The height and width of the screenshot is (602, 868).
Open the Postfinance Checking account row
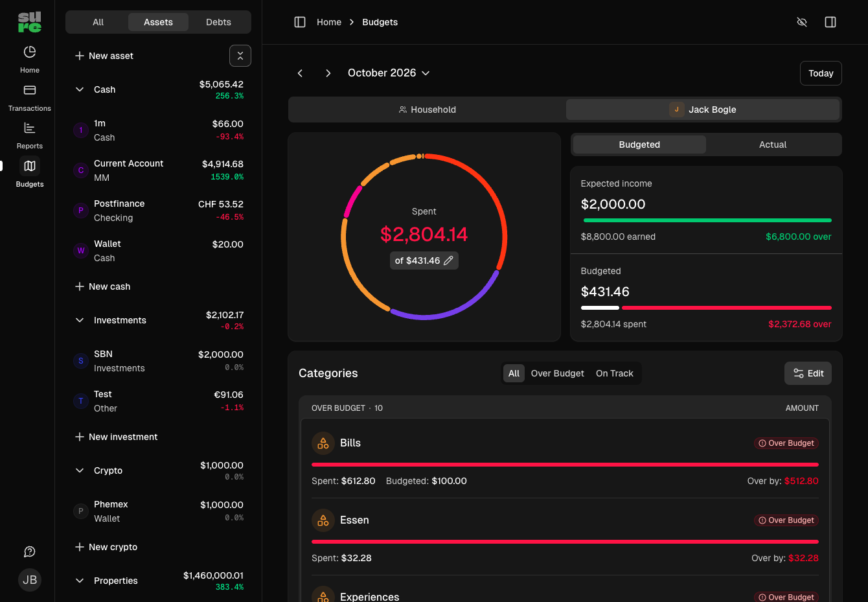158,211
